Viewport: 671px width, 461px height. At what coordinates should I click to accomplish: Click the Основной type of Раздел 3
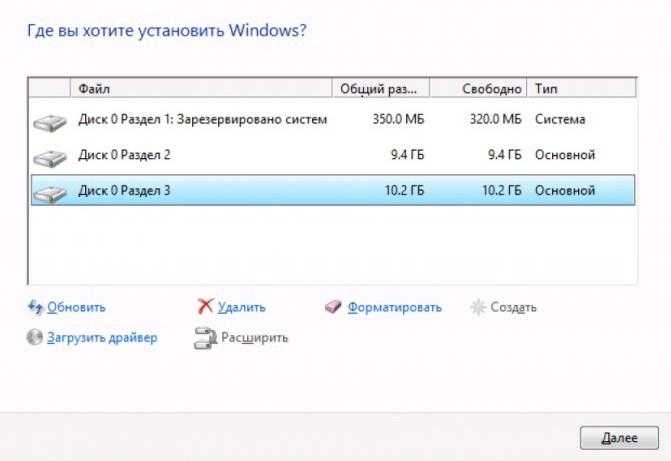pos(565,190)
